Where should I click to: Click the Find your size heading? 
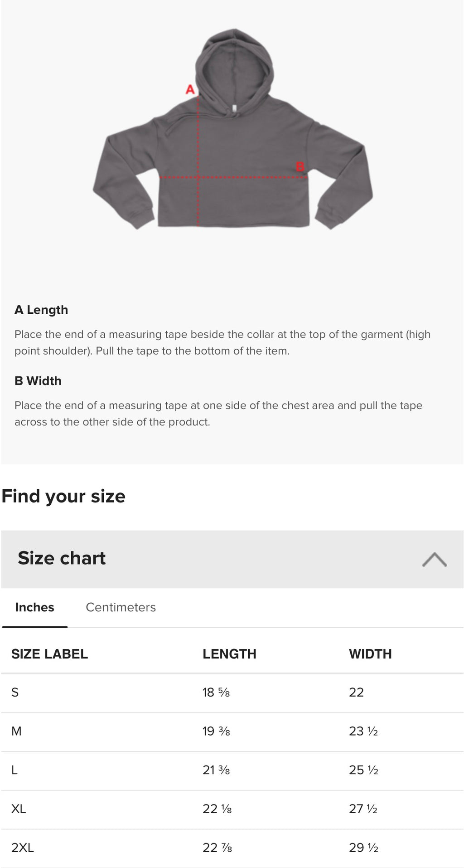point(63,496)
